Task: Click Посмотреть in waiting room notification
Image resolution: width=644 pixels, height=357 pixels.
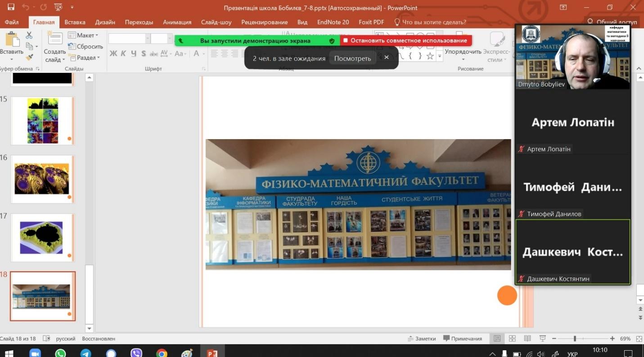Action: (352, 58)
